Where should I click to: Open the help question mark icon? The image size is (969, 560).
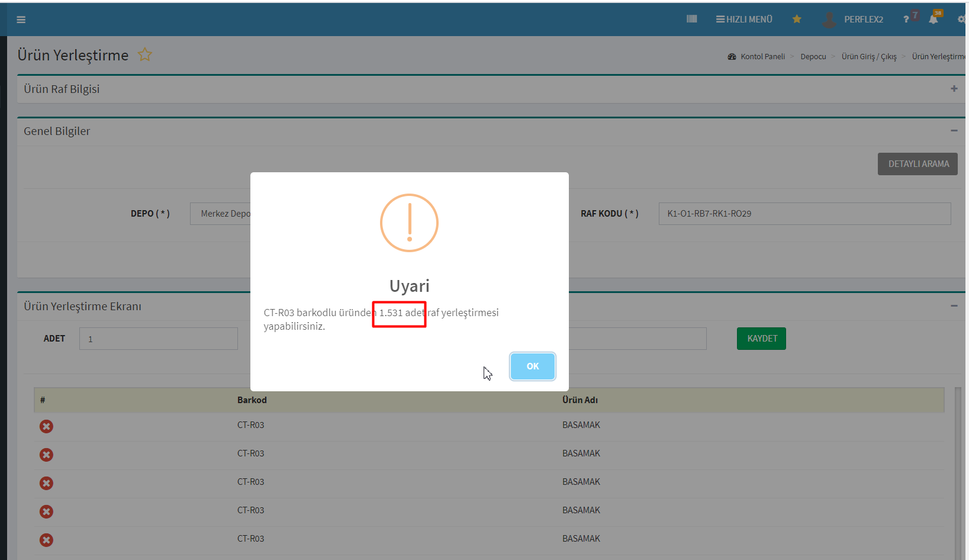[906, 20]
